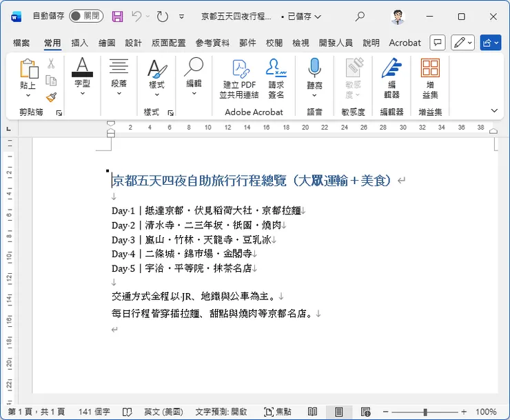Click the blue Share button
The image size is (510, 420).
[491, 43]
